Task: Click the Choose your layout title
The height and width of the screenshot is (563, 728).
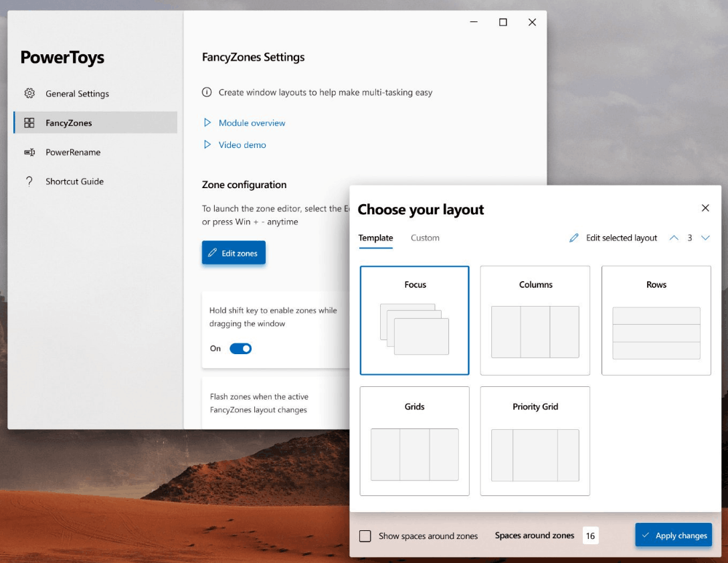Action: click(421, 210)
